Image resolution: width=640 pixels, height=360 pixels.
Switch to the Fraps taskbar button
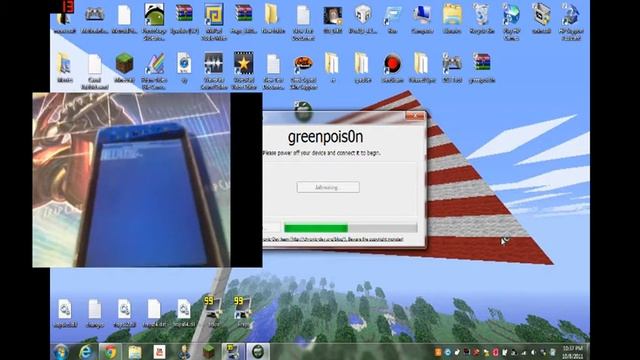[x=233, y=351]
